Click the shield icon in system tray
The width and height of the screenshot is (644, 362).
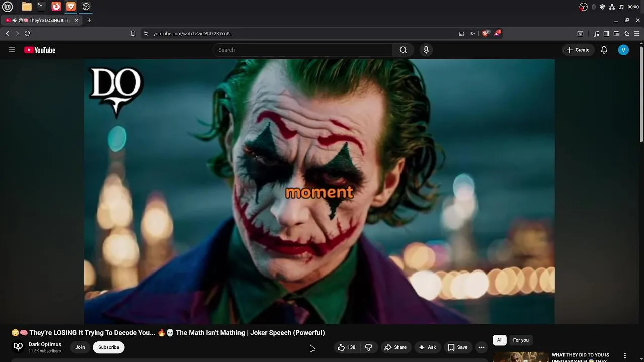602,7
